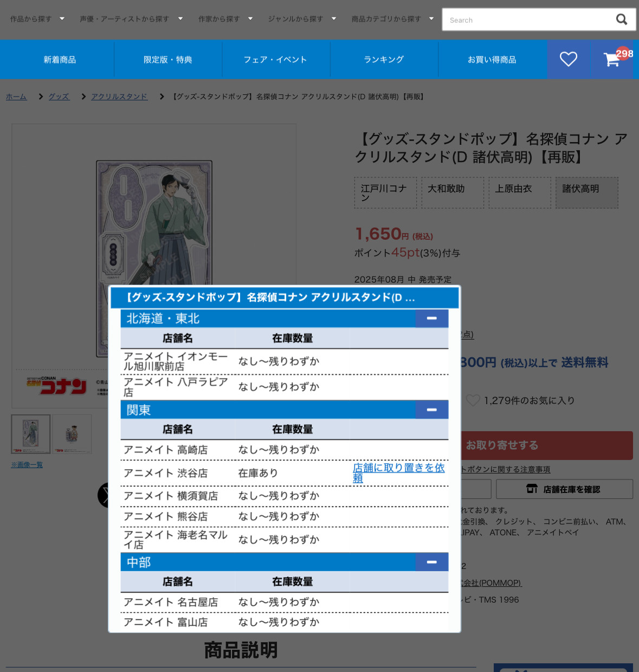Open the 声優・アーティストから探す dropdown
The width and height of the screenshot is (639, 672).
pyautogui.click(x=131, y=19)
